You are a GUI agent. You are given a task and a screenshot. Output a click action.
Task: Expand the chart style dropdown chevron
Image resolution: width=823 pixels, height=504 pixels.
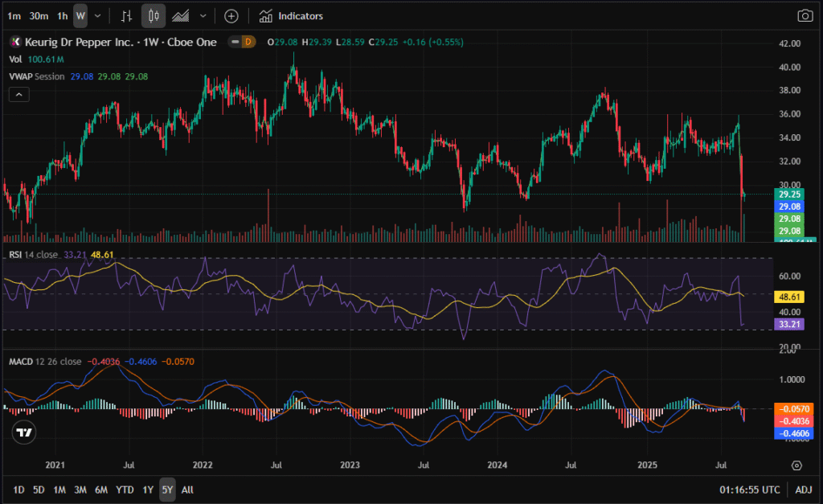click(203, 16)
